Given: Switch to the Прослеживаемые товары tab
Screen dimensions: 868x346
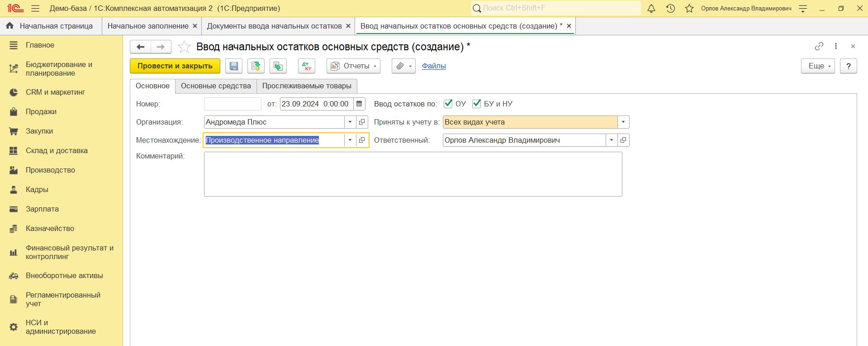Looking at the screenshot, I should click(x=307, y=86).
